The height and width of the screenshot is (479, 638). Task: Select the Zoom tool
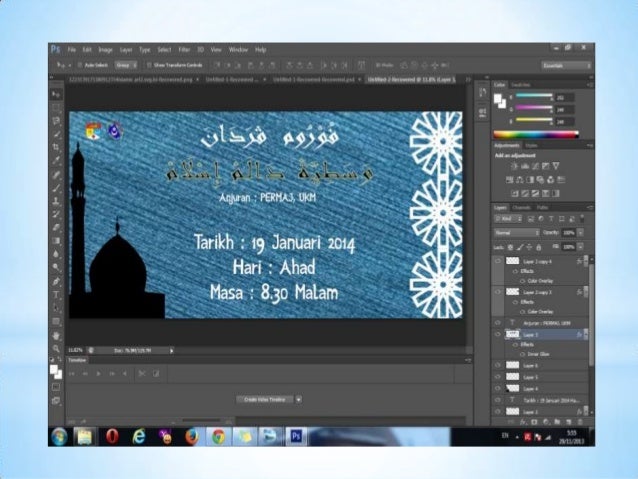[x=56, y=348]
